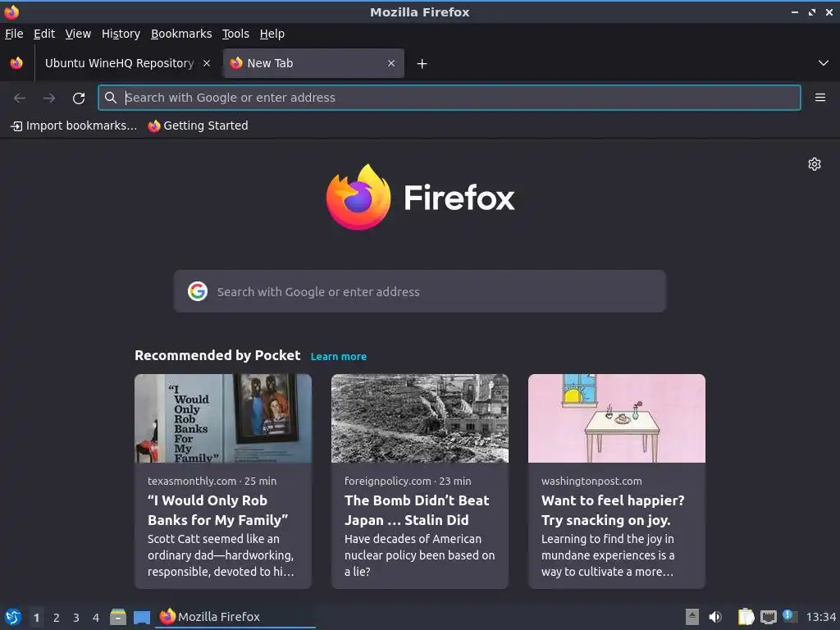The width and height of the screenshot is (840, 630).
Task: Open the Edit menu
Action: point(44,34)
